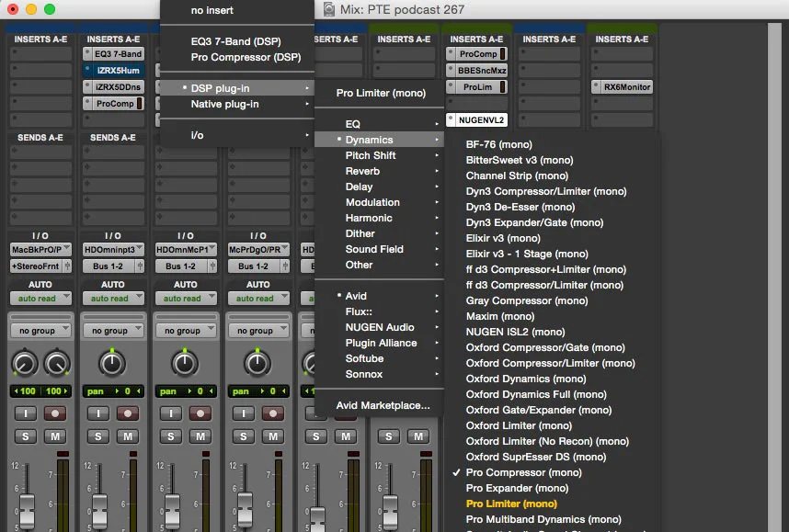Solo the second track
This screenshot has height=532, width=789.
98,436
